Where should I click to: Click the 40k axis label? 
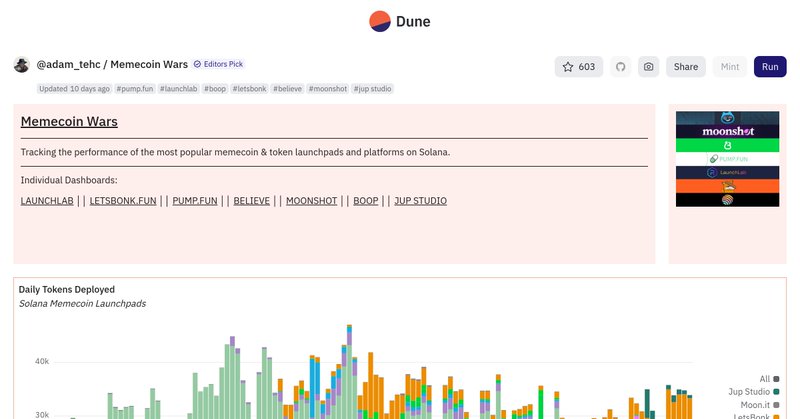tap(42, 361)
